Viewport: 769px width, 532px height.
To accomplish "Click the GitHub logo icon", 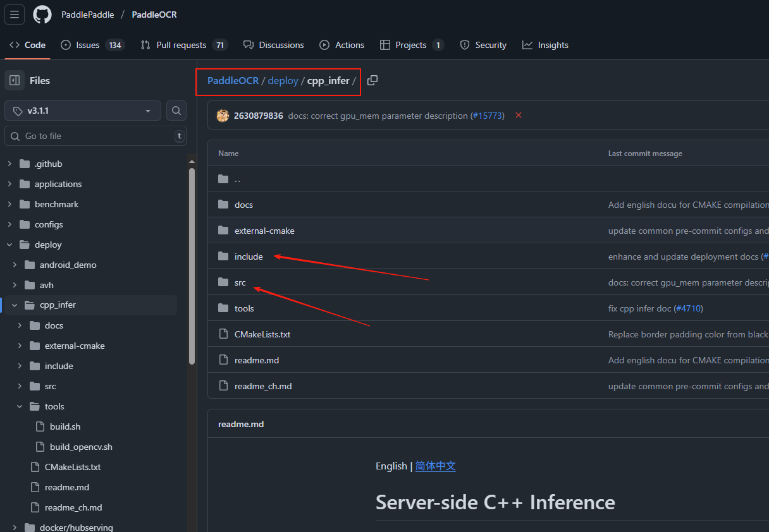I will click(x=42, y=15).
